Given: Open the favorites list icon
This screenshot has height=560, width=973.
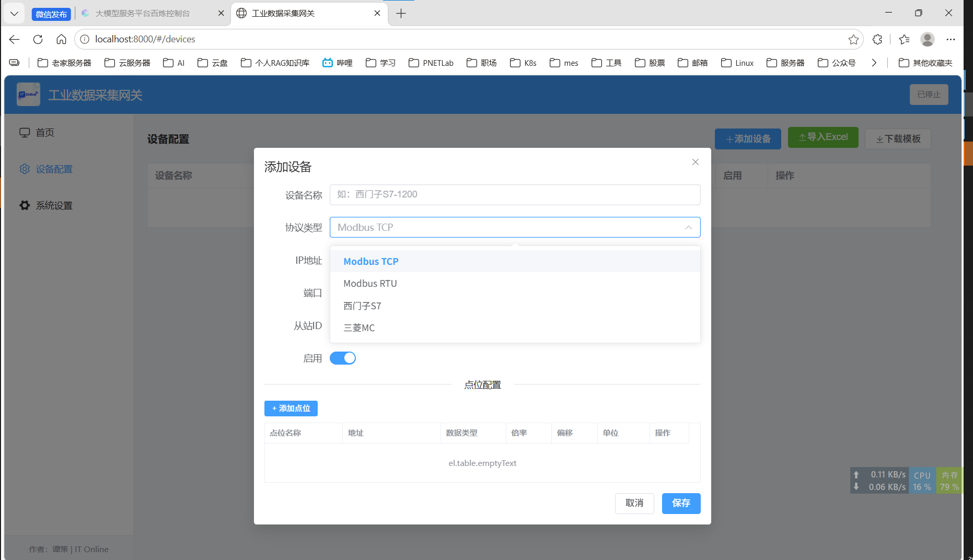Looking at the screenshot, I should (904, 39).
